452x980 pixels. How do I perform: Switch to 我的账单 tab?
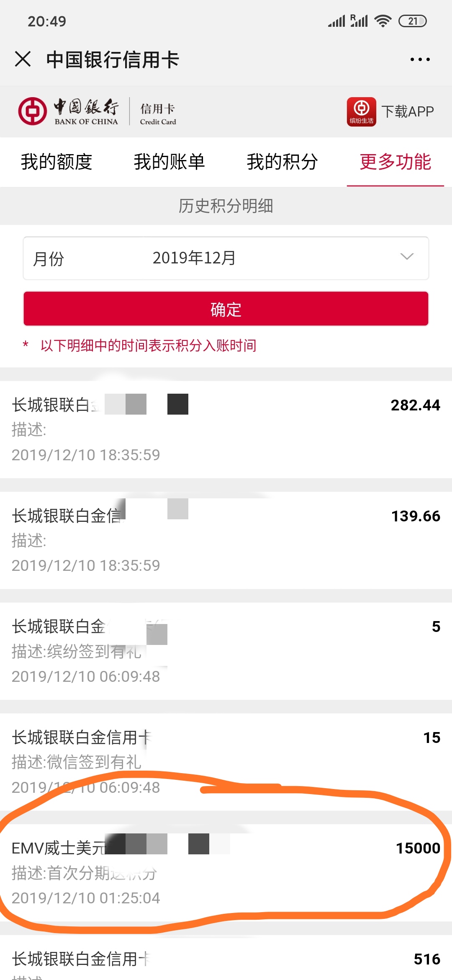click(169, 162)
